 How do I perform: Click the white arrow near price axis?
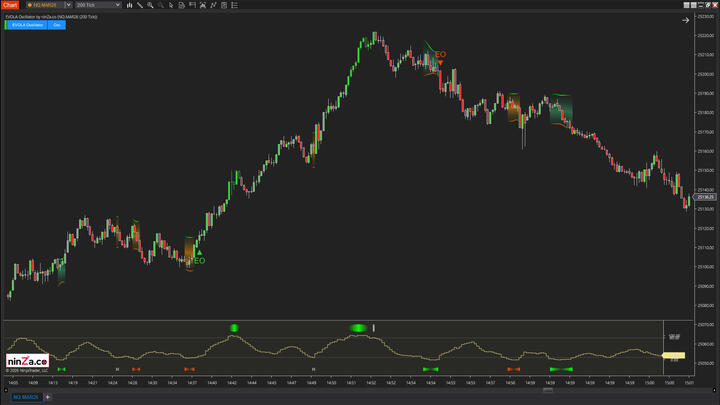pyautogui.click(x=686, y=20)
